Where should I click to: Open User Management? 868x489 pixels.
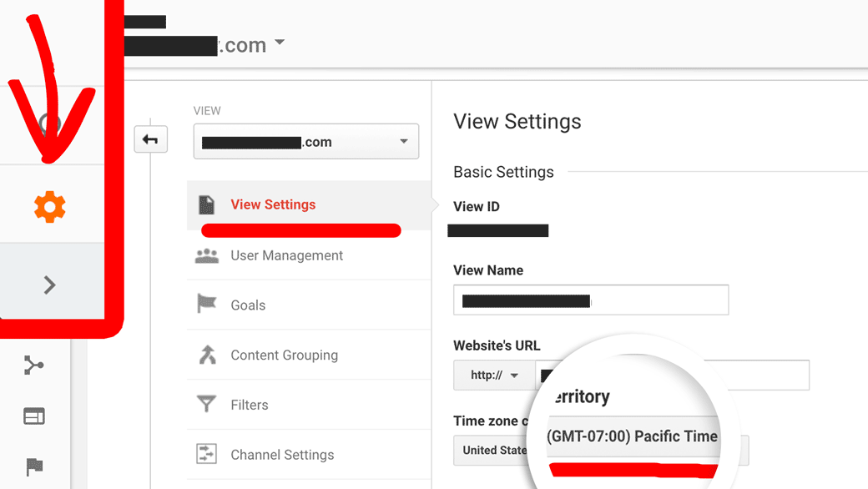309,255
